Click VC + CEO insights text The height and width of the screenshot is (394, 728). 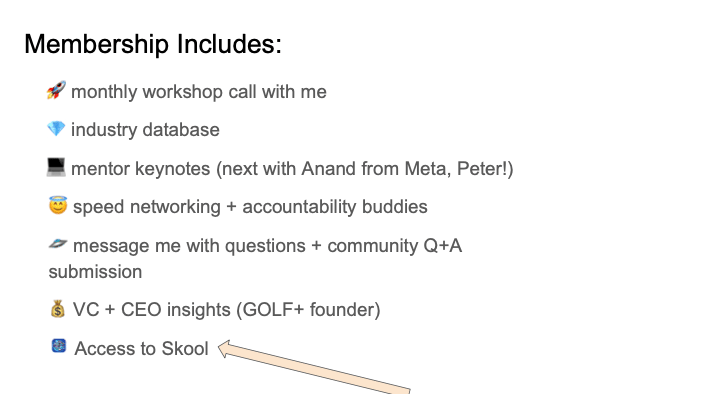coord(151,310)
